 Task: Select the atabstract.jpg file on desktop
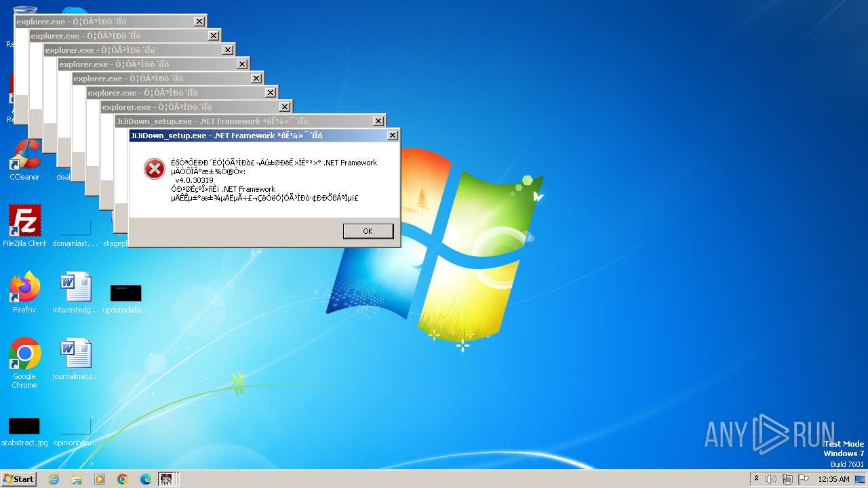point(24,432)
